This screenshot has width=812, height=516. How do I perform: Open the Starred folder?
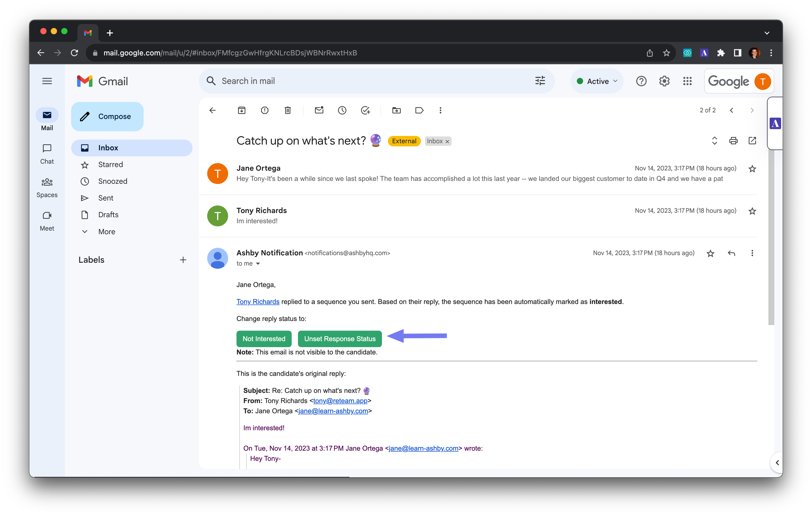(110, 164)
